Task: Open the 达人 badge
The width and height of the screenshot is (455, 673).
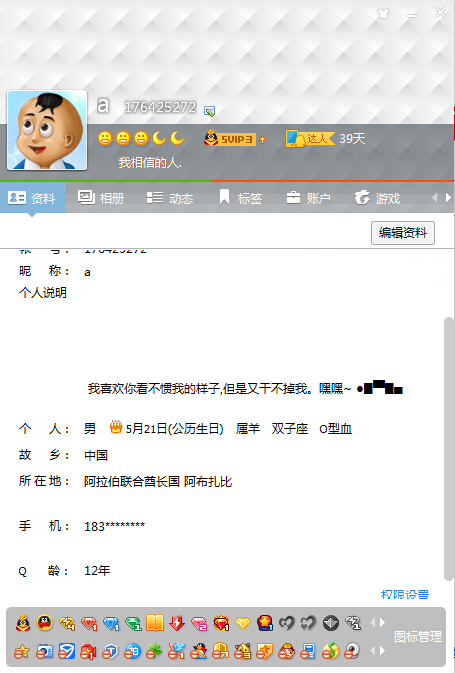Action: point(310,138)
